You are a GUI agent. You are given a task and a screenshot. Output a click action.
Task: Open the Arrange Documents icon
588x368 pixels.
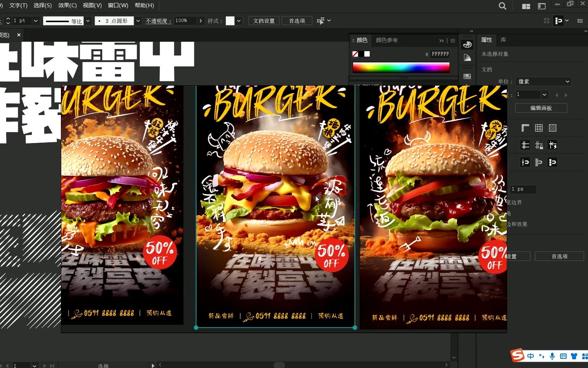point(526,6)
